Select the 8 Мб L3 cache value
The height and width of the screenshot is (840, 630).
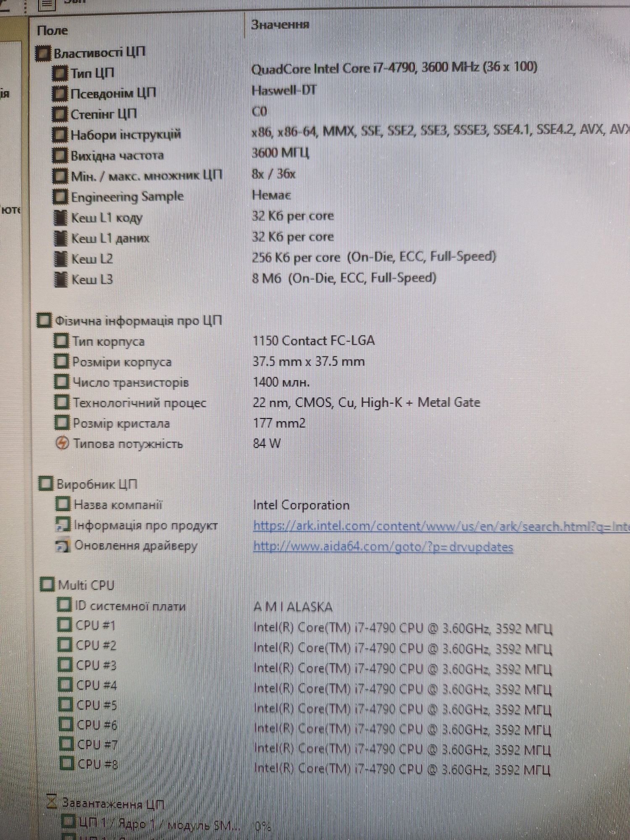pos(344,278)
